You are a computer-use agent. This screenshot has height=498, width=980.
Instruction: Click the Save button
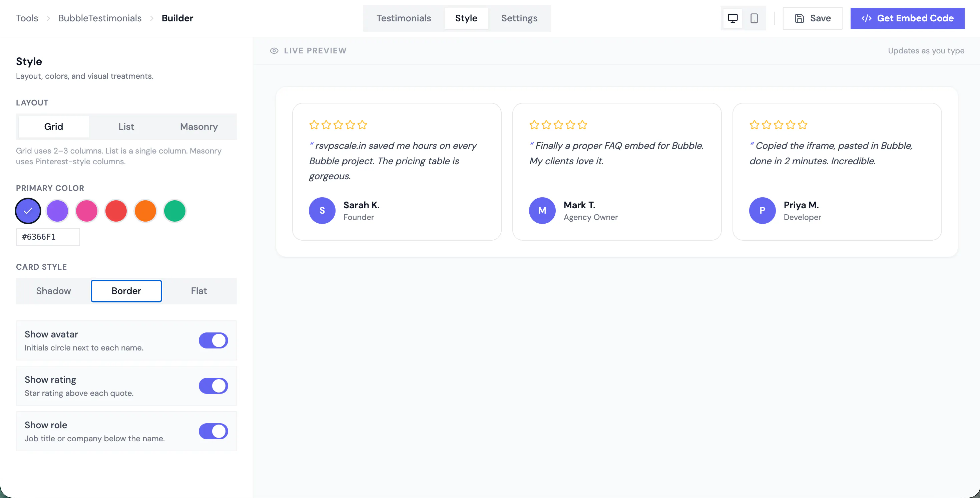[813, 18]
